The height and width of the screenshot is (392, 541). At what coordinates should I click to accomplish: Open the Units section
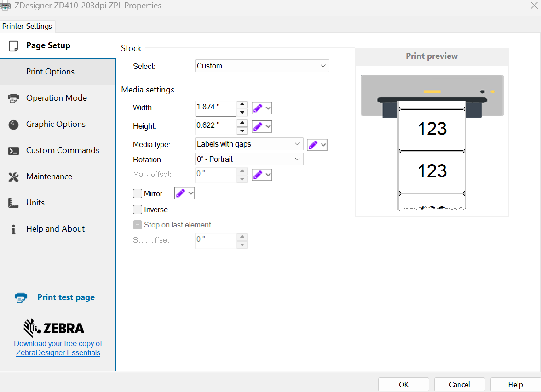coord(58,203)
